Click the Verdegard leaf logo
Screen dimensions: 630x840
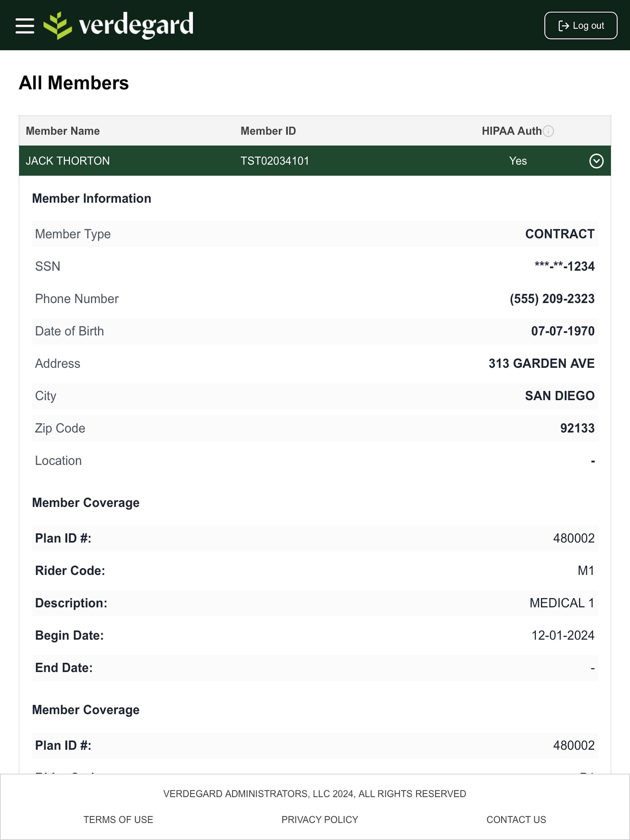pyautogui.click(x=58, y=26)
